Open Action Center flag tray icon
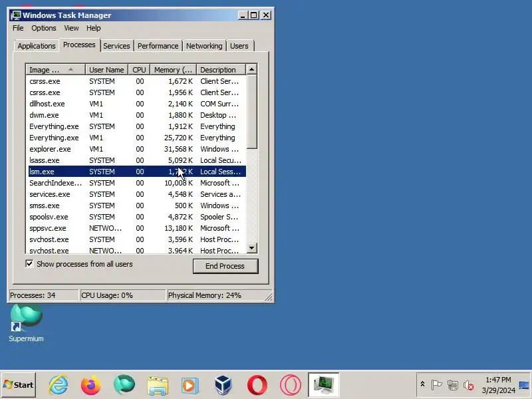532x399 pixels. (436, 385)
